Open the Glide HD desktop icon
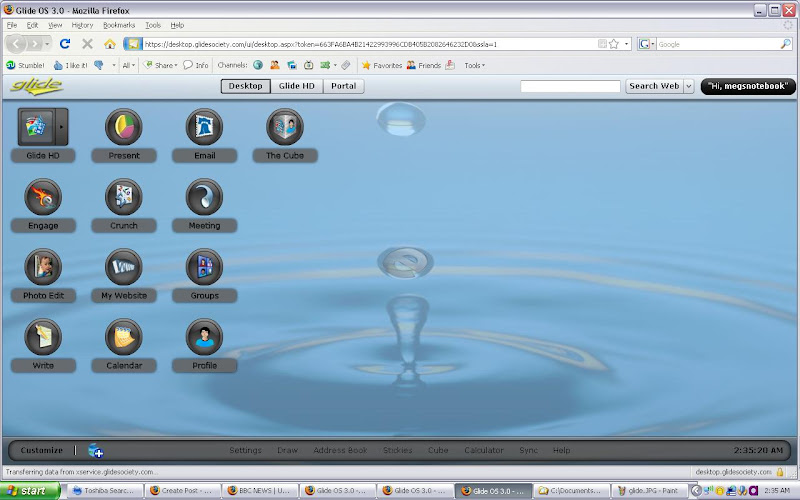Screen dimensions: 800x500 tap(36, 128)
